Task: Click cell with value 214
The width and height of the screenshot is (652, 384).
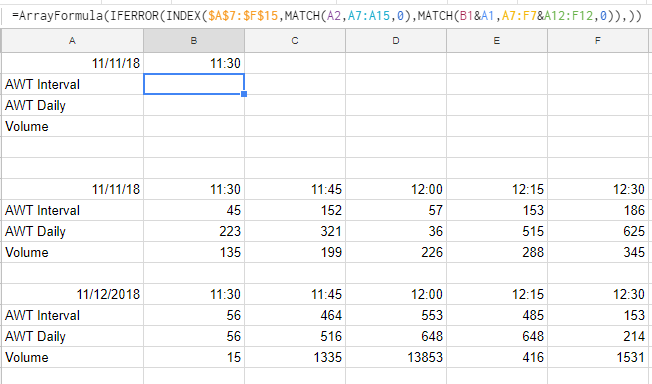Action: (598, 336)
